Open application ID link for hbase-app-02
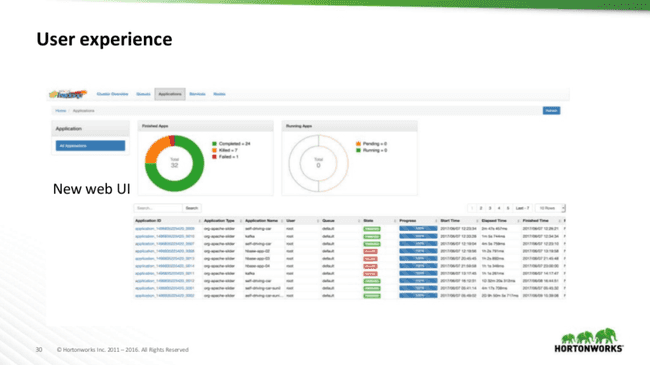The height and width of the screenshot is (365, 650). 165,251
